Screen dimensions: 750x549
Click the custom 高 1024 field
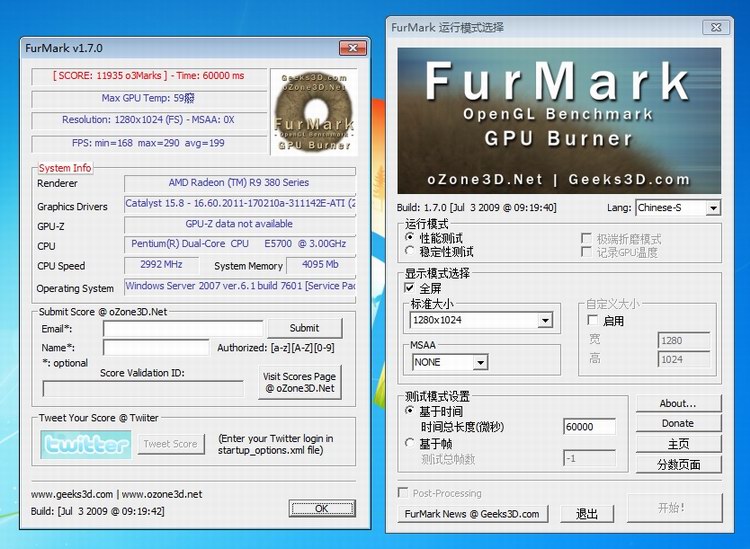(684, 359)
